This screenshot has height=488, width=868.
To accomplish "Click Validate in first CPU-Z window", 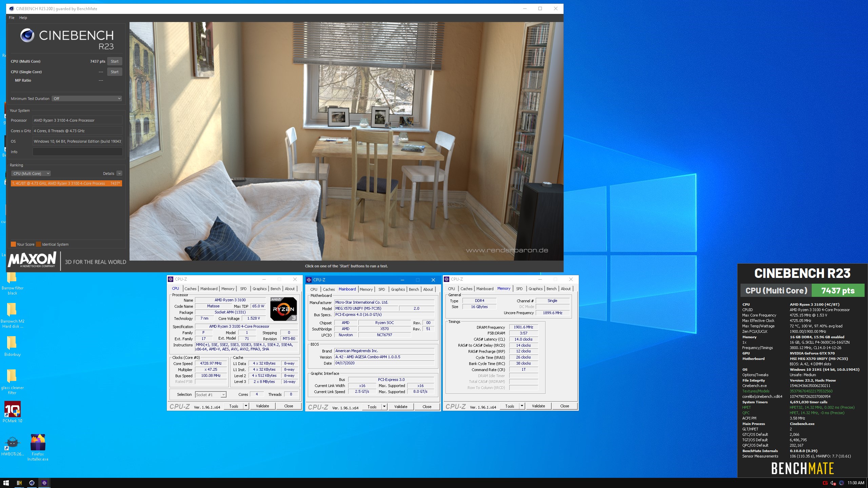I will click(262, 406).
